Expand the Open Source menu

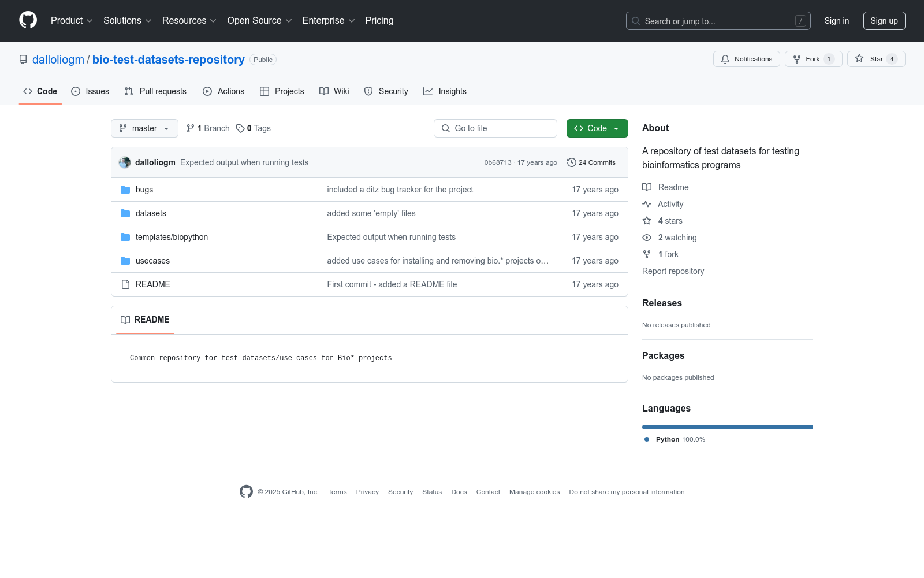[x=259, y=20]
